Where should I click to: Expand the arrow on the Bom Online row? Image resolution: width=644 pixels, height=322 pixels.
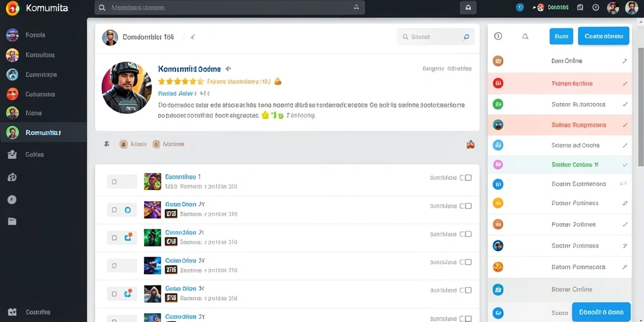tap(625, 61)
